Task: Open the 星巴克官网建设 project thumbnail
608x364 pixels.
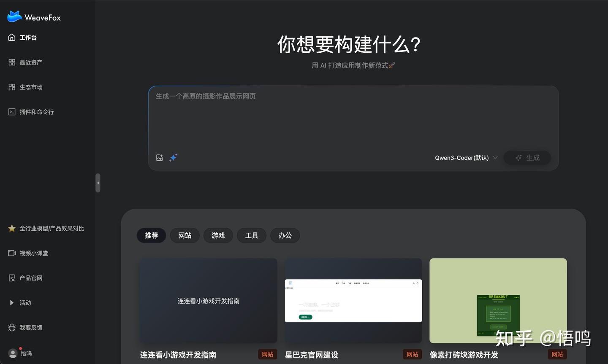Action: click(353, 300)
